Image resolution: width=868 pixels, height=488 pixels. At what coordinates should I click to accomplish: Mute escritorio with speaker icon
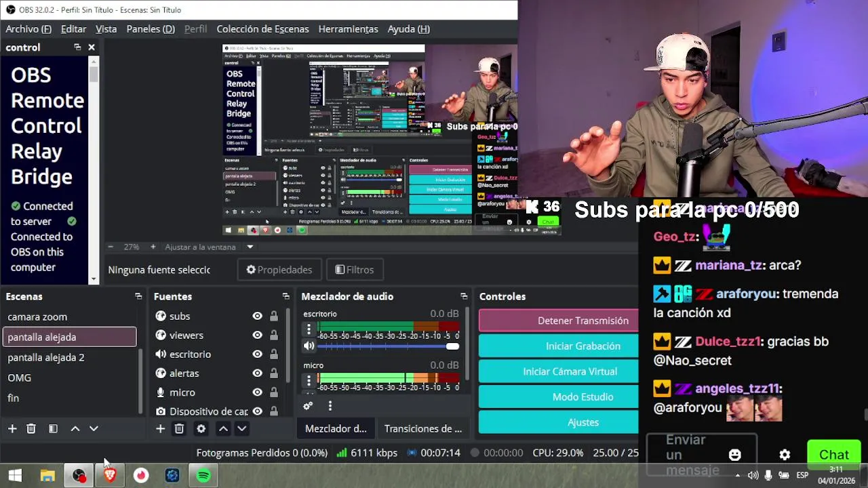coord(309,346)
